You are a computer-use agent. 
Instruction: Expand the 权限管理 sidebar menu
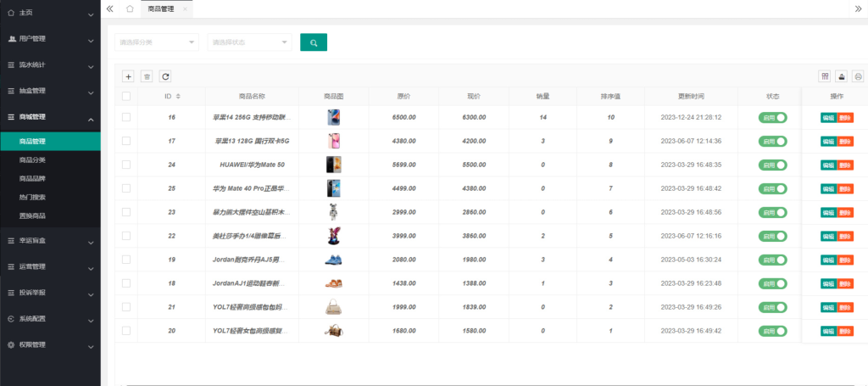[50, 344]
